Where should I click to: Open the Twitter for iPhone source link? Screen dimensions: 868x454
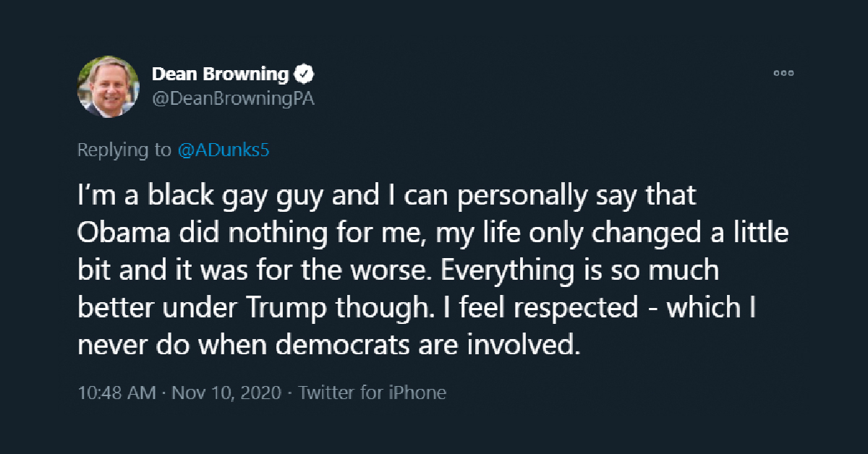pos(372,393)
